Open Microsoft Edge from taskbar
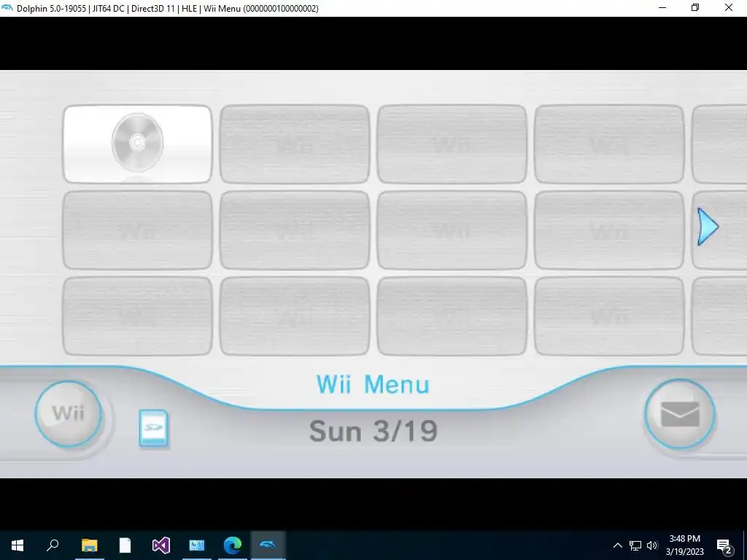747x560 pixels. point(233,545)
